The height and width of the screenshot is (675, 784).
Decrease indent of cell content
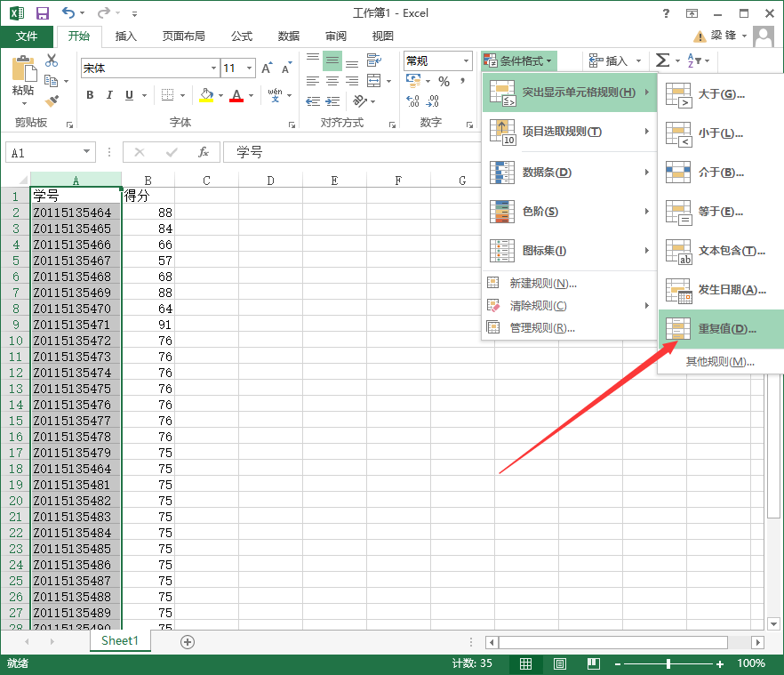pyautogui.click(x=313, y=101)
